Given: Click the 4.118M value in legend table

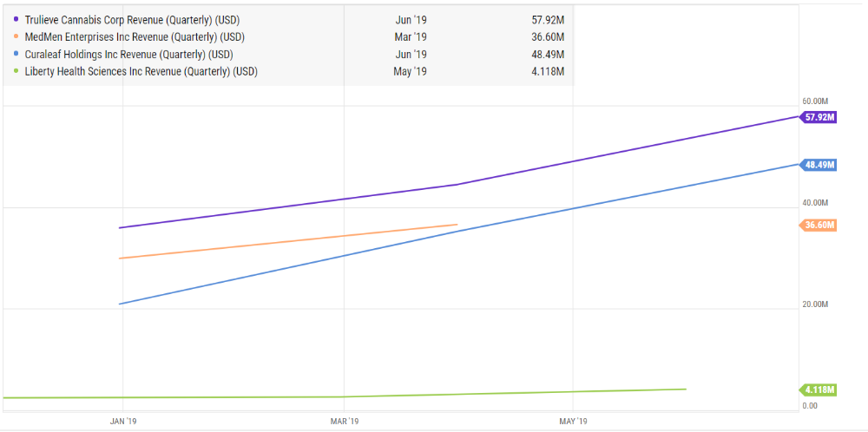Looking at the screenshot, I should tap(547, 71).
